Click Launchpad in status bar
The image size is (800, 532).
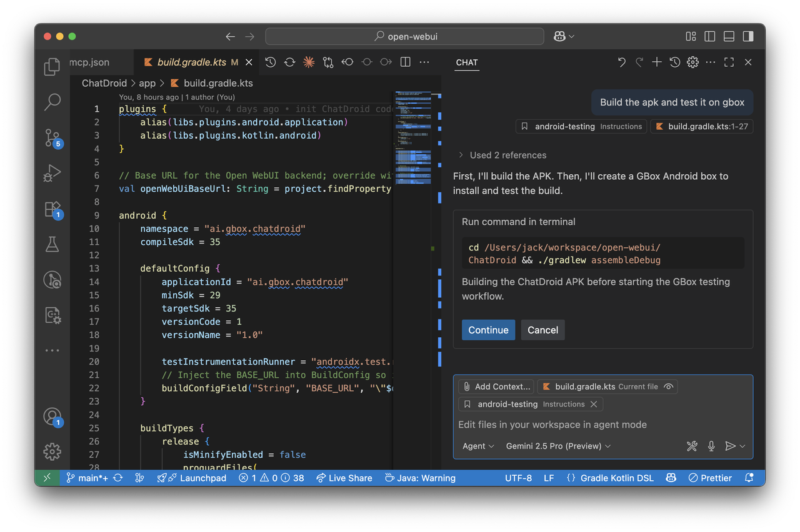(191, 478)
